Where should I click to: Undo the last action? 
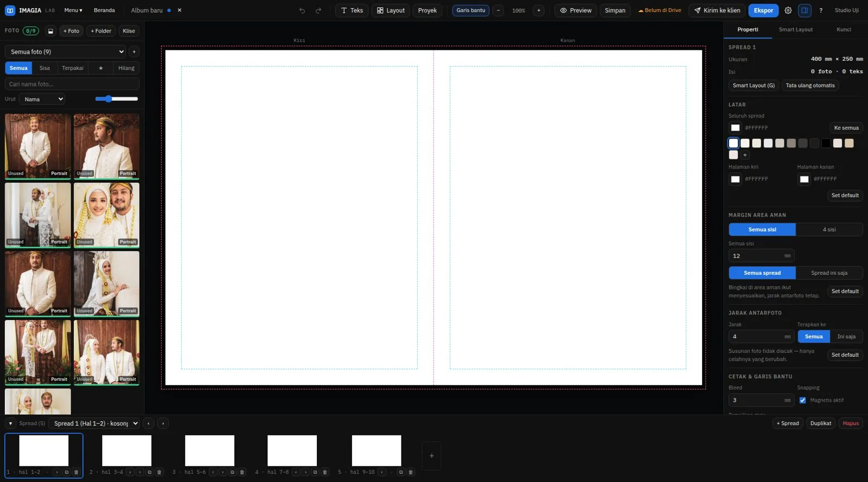coord(302,10)
